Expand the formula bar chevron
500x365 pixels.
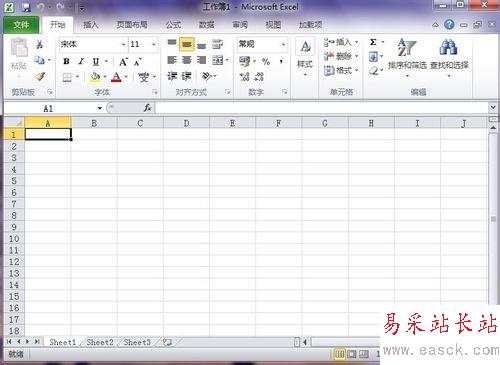tap(493, 107)
